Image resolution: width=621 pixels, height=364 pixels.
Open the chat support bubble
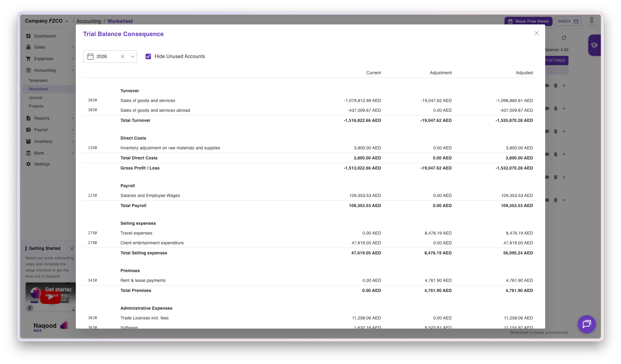(x=586, y=324)
